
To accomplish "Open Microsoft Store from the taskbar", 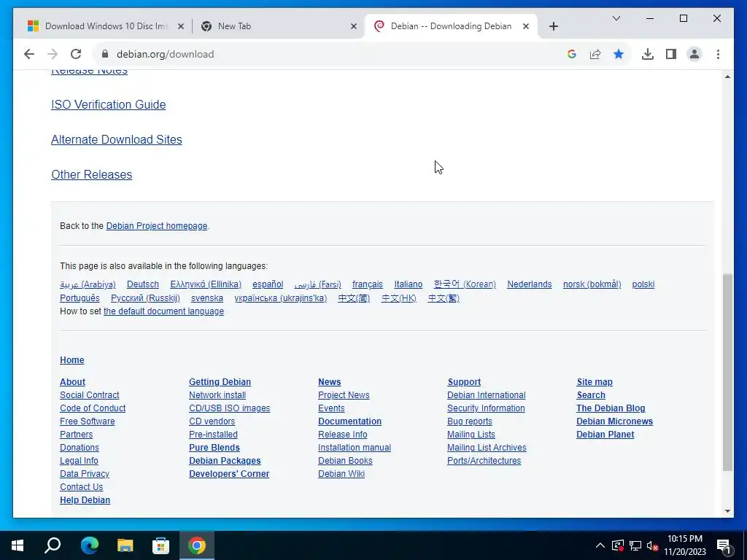I will coord(160,545).
